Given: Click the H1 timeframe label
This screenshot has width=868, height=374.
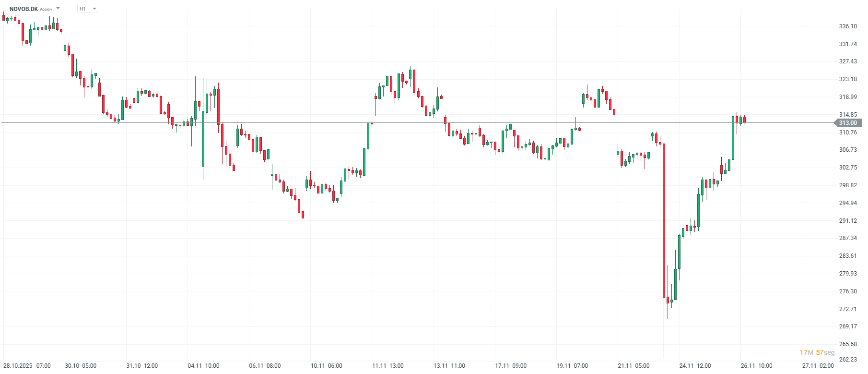Looking at the screenshot, I should point(82,8).
